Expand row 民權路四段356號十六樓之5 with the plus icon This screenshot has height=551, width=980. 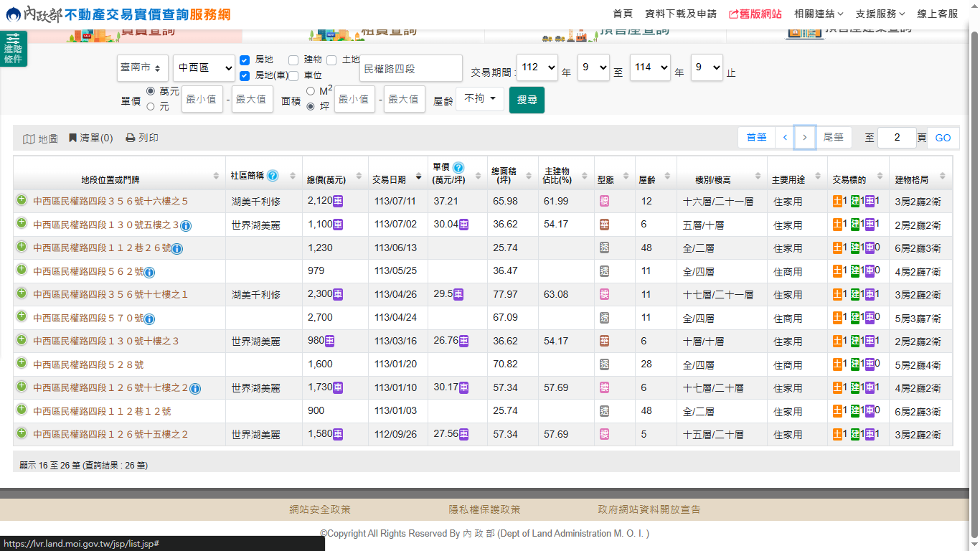pos(22,200)
